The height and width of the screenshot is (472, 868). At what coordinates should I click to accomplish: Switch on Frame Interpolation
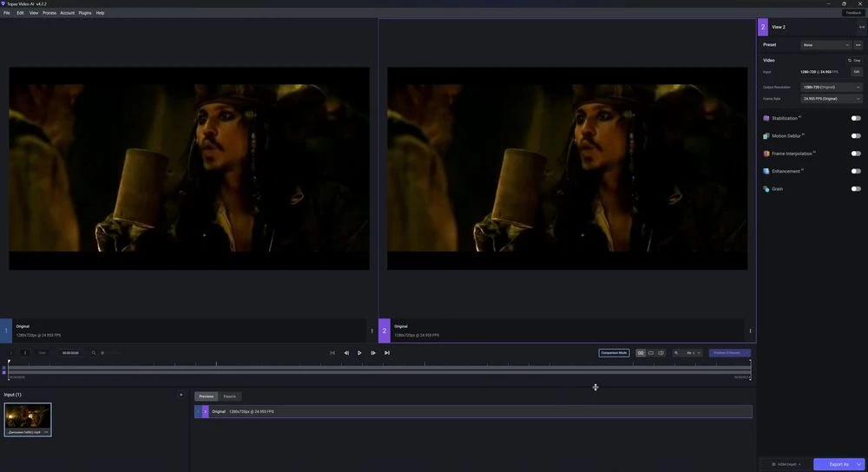[x=856, y=154]
